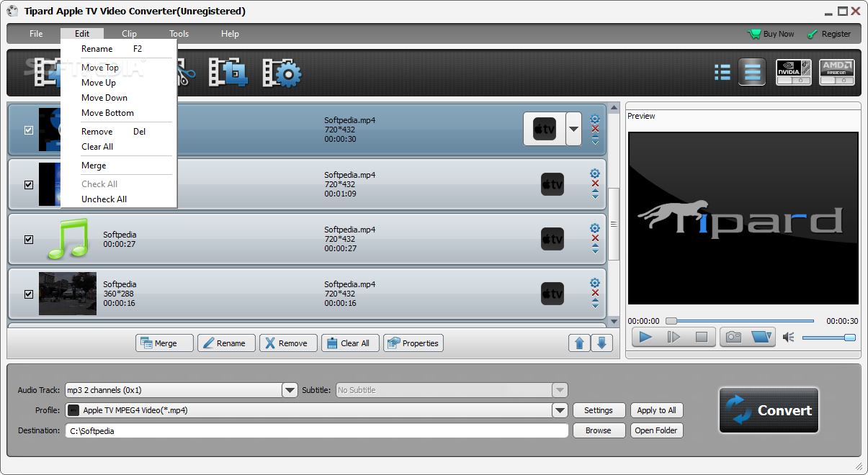Remove the 00:00:30 file with red X

point(595,130)
